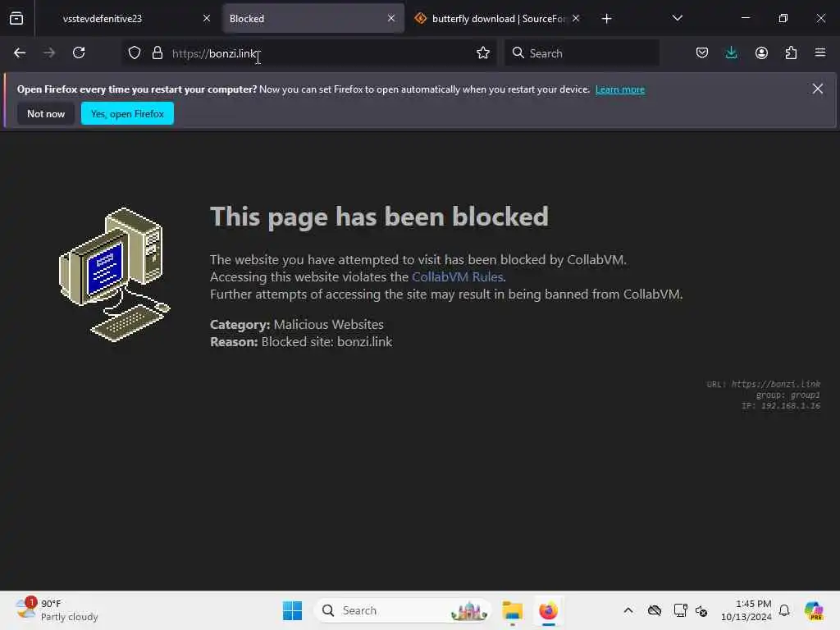Image resolution: width=840 pixels, height=630 pixels.
Task: Click 'Category: Malicious Websites' text
Action: pos(297,325)
